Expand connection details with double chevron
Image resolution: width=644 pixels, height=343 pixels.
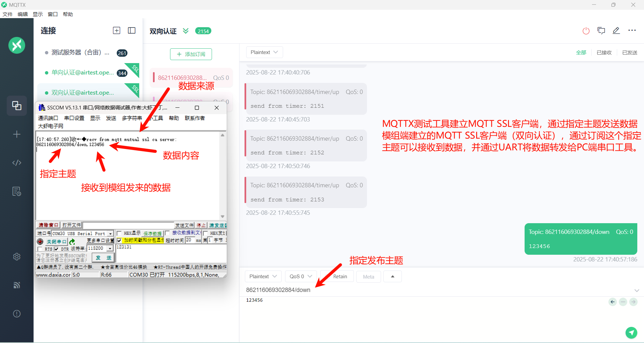(185, 31)
